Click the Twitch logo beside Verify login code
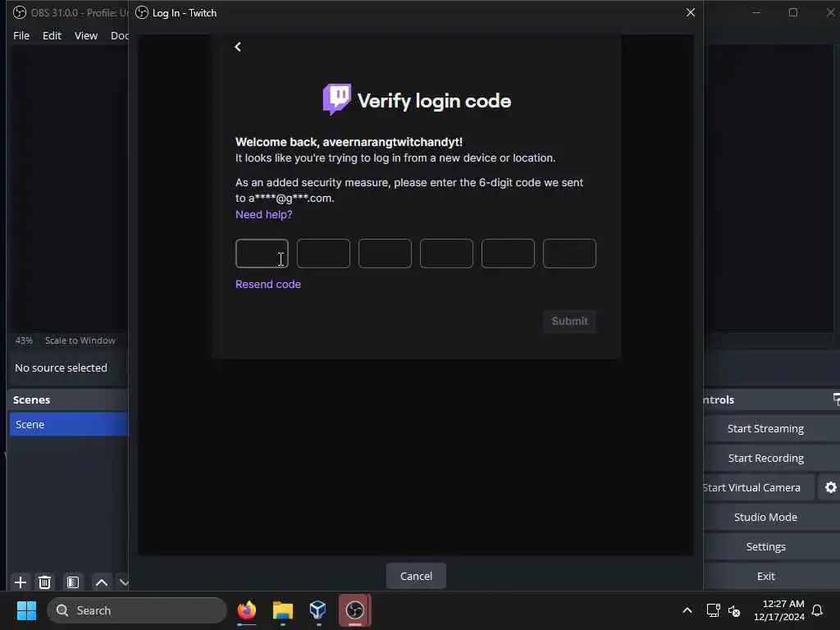Image resolution: width=840 pixels, height=630 pixels. (x=337, y=99)
